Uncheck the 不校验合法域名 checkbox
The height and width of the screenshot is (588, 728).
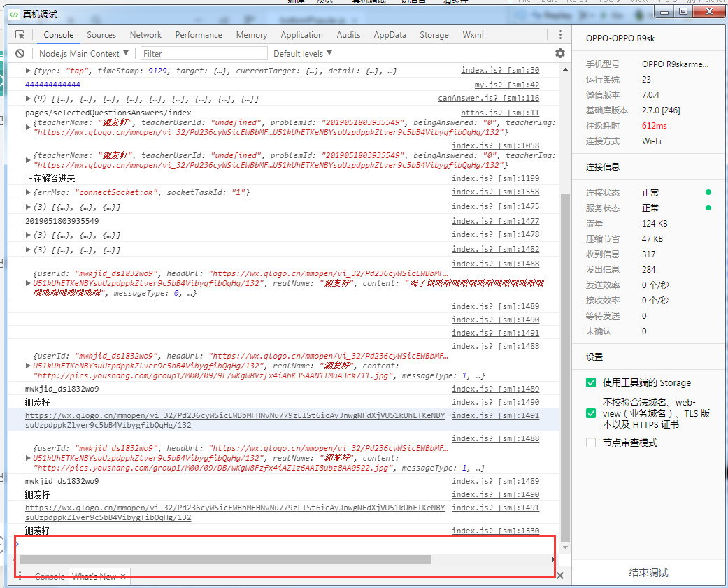[x=591, y=413]
